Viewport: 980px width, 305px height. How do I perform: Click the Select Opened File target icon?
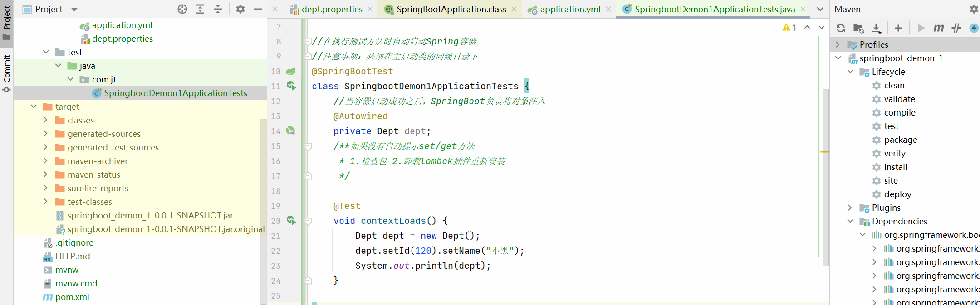pyautogui.click(x=182, y=9)
